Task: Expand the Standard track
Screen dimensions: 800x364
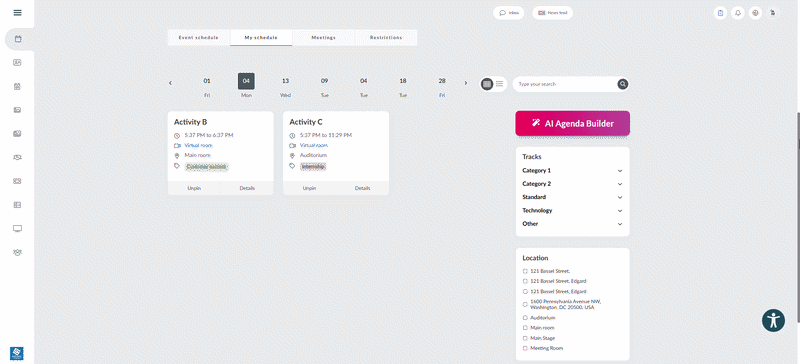Action: [572, 197]
